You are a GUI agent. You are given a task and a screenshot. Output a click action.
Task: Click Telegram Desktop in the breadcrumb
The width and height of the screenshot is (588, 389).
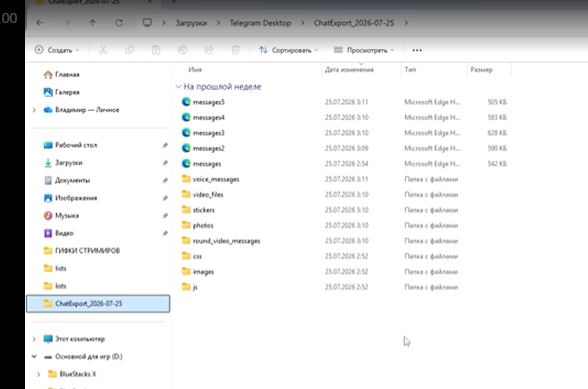[x=260, y=23]
